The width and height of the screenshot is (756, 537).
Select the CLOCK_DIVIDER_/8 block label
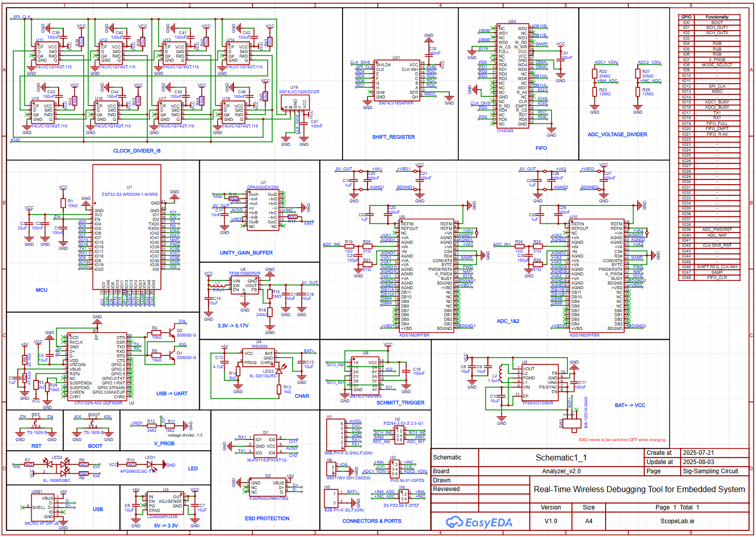137,151
